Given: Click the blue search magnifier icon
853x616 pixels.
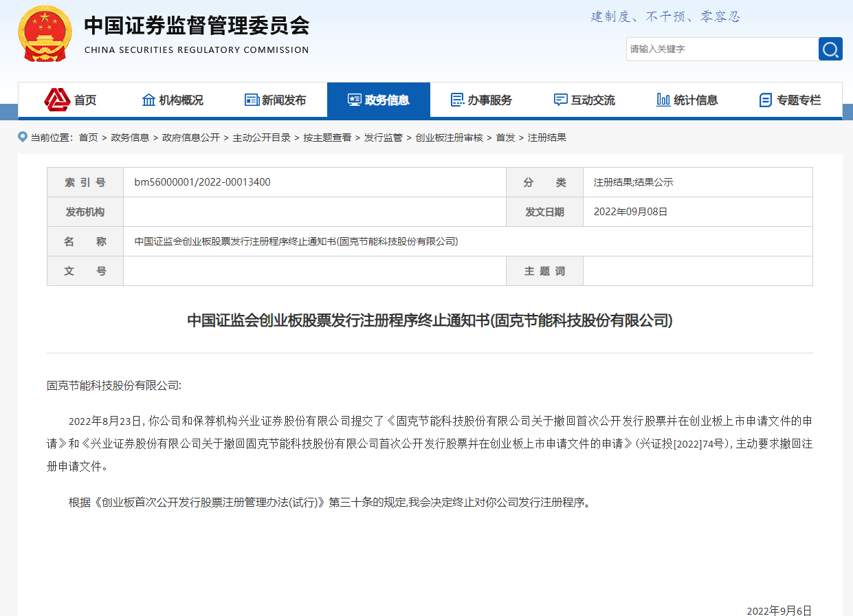Looking at the screenshot, I should pyautogui.click(x=830, y=49).
